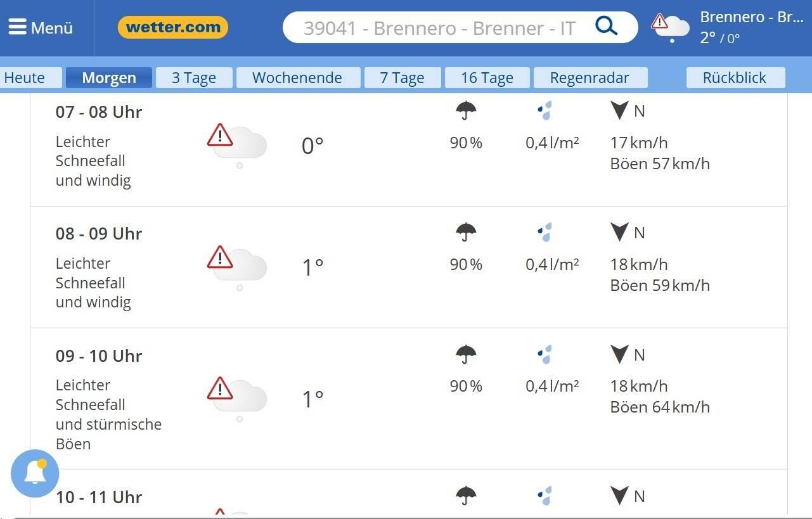Click snow cloud warning icon for 09 - 10 Uhr
The width and height of the screenshot is (812, 519).
(x=236, y=397)
